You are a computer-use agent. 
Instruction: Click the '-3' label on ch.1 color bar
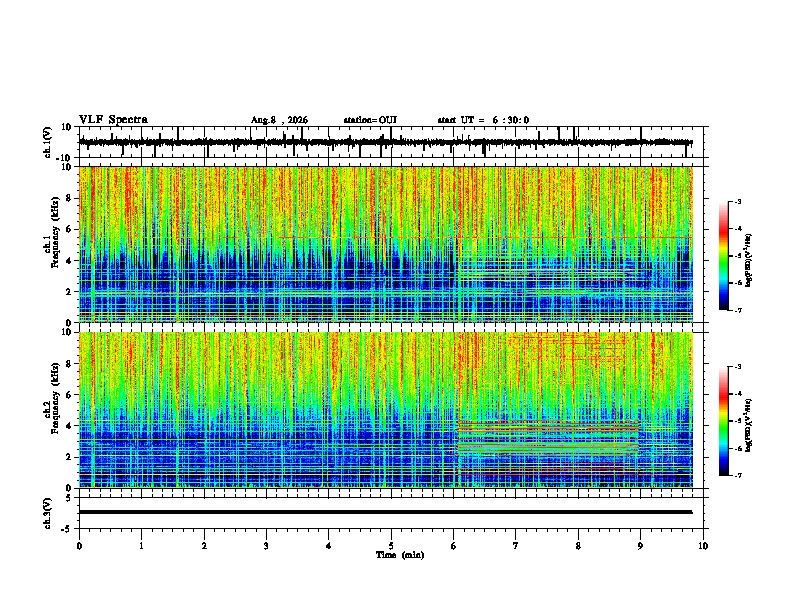tap(737, 201)
